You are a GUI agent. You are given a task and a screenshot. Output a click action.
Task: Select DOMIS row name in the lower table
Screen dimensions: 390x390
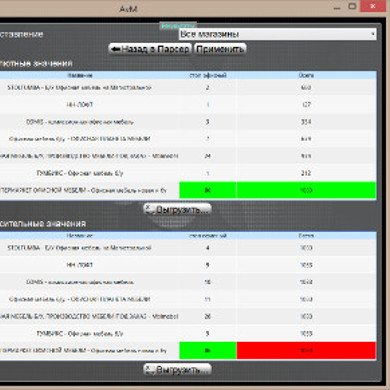pyautogui.click(x=80, y=282)
